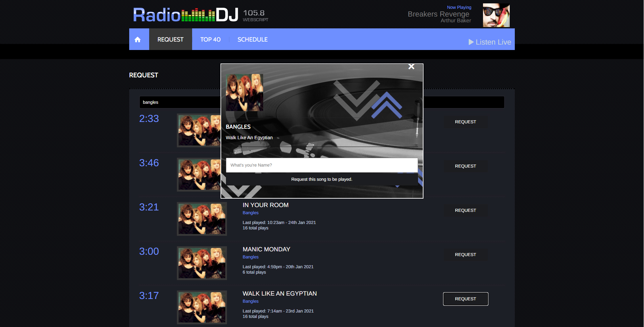This screenshot has height=327, width=644.
Task: Request the song In Your Room
Action: pyautogui.click(x=465, y=210)
